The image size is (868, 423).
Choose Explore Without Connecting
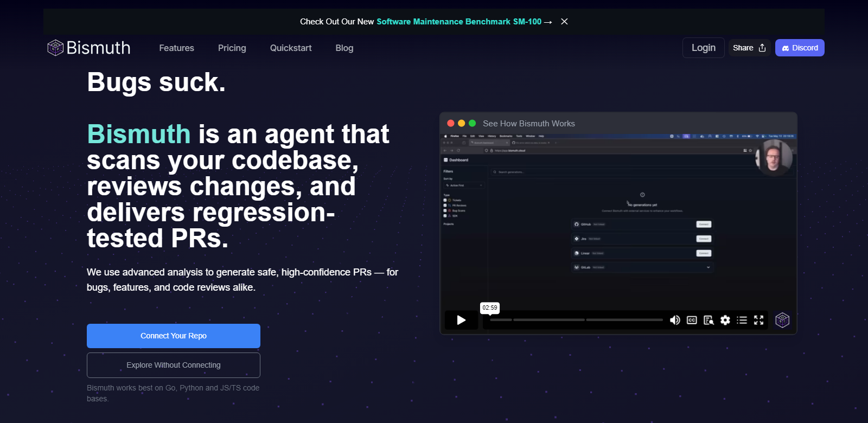pyautogui.click(x=174, y=365)
